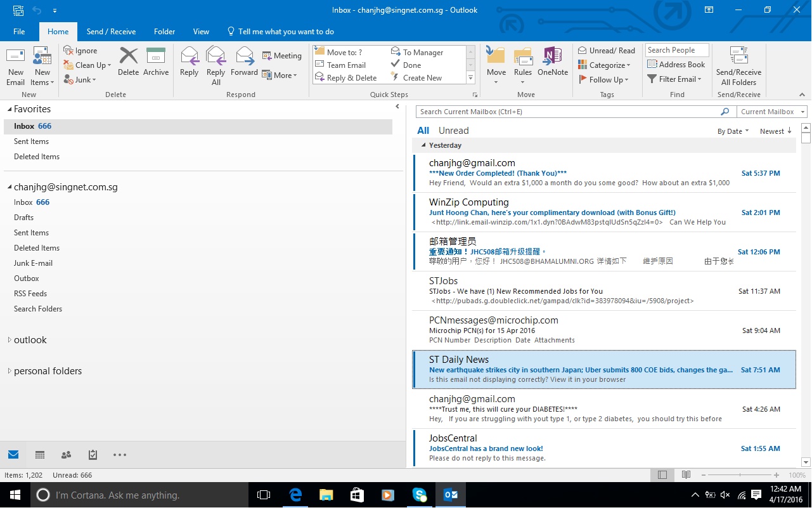The height and width of the screenshot is (510, 812).
Task: Type in the Search People box
Action: point(677,50)
